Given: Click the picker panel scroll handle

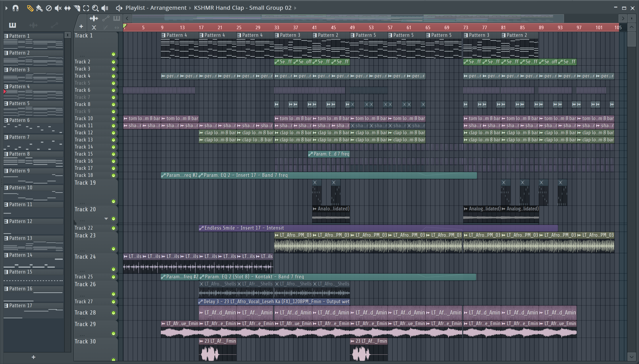Looking at the screenshot, I should click(x=67, y=35).
